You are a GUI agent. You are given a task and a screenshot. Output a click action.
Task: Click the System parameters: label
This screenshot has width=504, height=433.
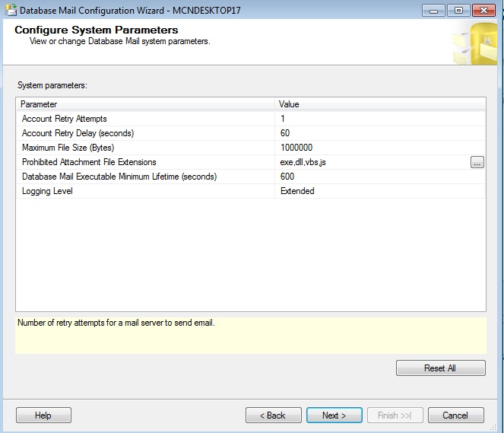tap(52, 85)
